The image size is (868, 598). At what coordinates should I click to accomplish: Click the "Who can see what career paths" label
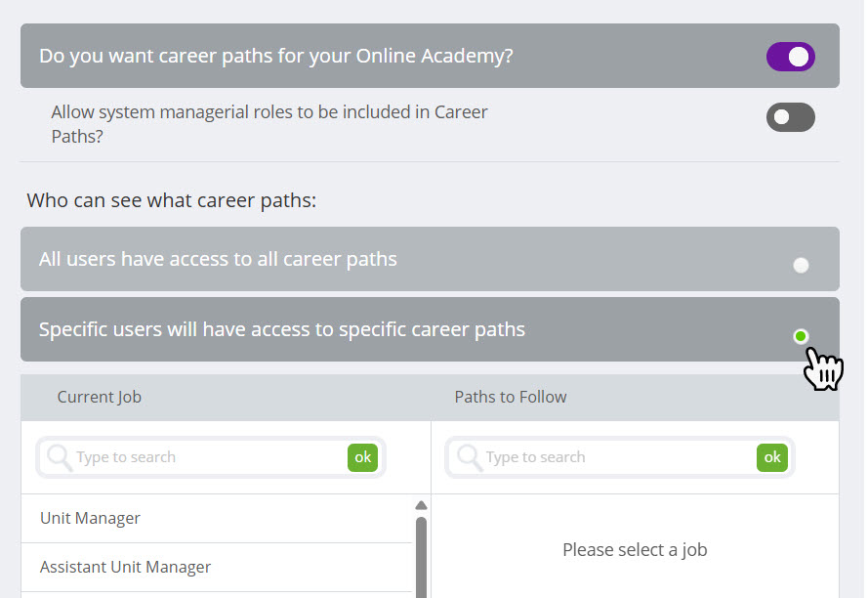pyautogui.click(x=171, y=200)
